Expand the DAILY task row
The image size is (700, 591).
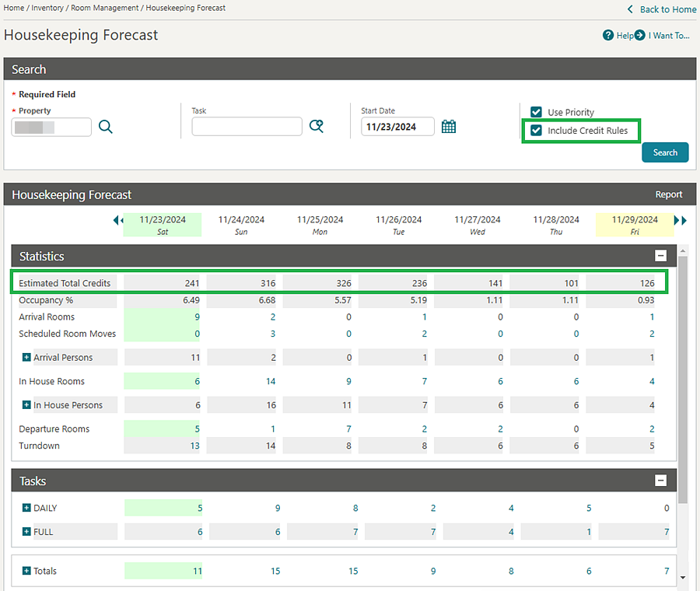tap(26, 508)
